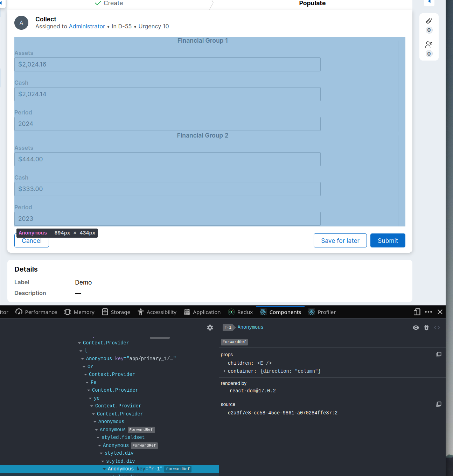The width and height of the screenshot is (453, 476).
Task: Collapse the ye component node
Action: tap(90, 398)
